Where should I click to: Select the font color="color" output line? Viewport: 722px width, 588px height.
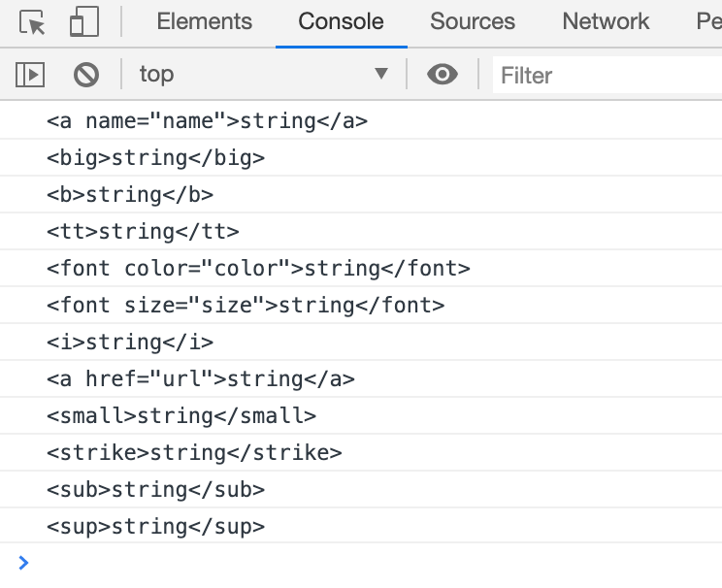361,269
